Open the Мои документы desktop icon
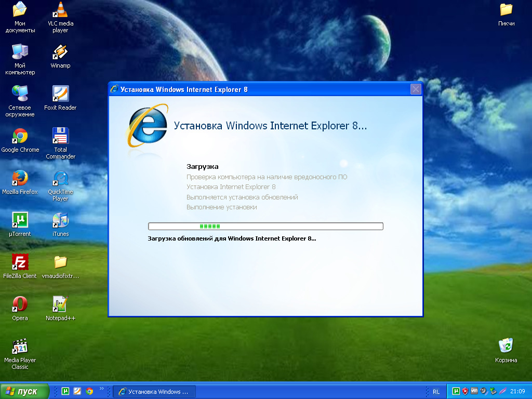This screenshot has width=532, height=399. 20,17
